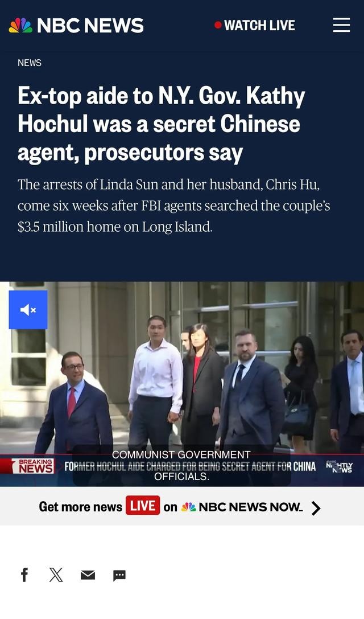Image resolution: width=364 pixels, height=619 pixels.
Task: Click the closed caption text overlay
Action: (x=181, y=465)
